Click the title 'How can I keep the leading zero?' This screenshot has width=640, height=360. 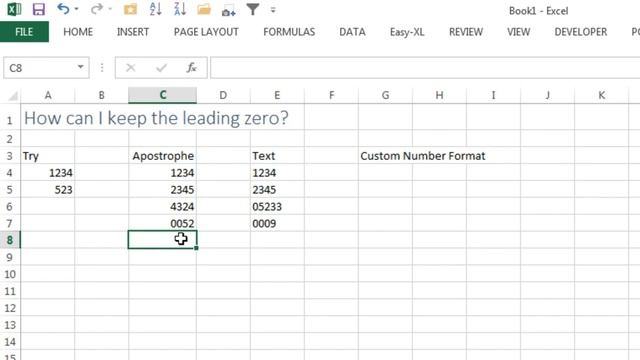point(156,118)
